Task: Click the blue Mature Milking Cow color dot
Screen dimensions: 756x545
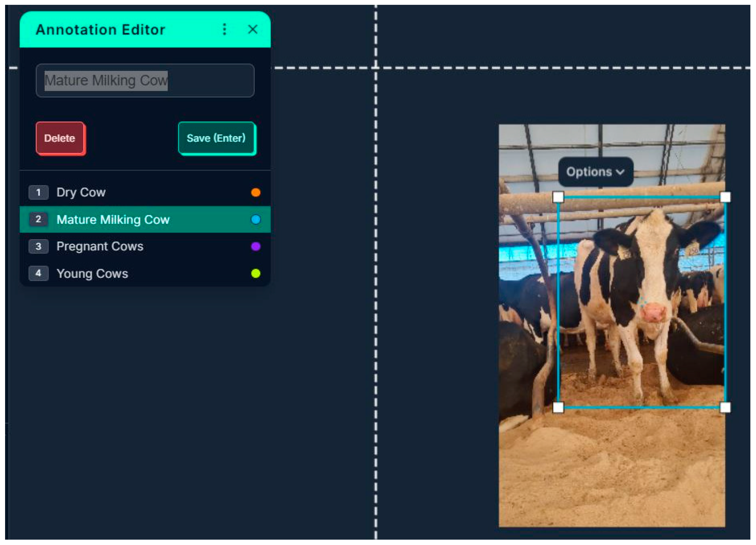Action: pos(256,219)
